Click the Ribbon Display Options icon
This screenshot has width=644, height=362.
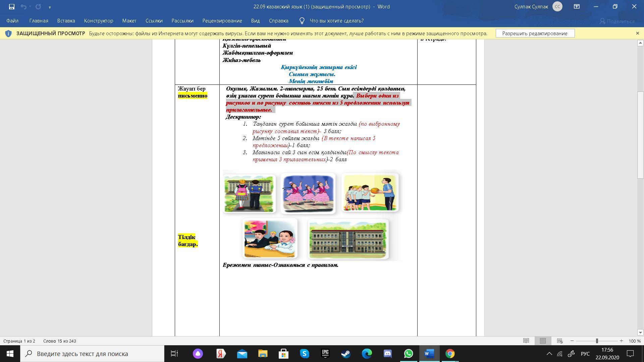pyautogui.click(x=577, y=6)
